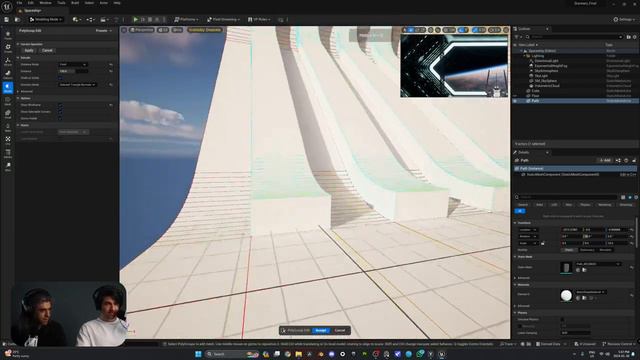This screenshot has height=360, width=640.
Task: Use selected asset icon under Static Mesh
Action: coord(578,270)
